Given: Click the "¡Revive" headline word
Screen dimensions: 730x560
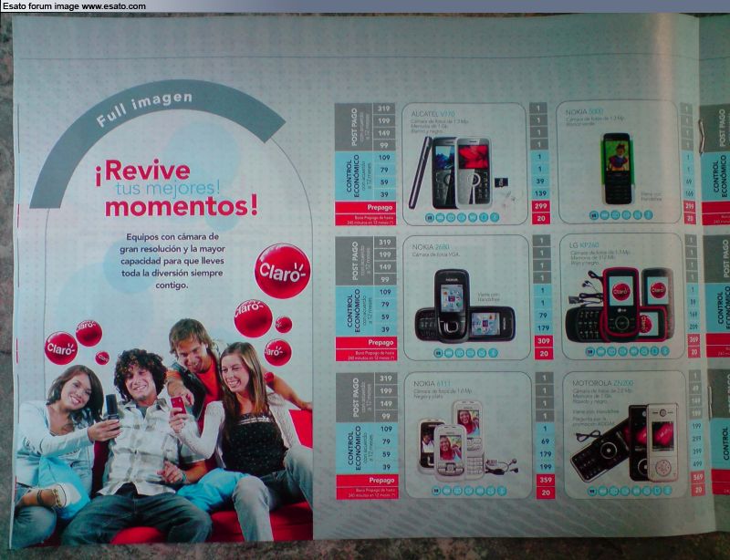Looking at the screenshot, I should click(x=143, y=171).
